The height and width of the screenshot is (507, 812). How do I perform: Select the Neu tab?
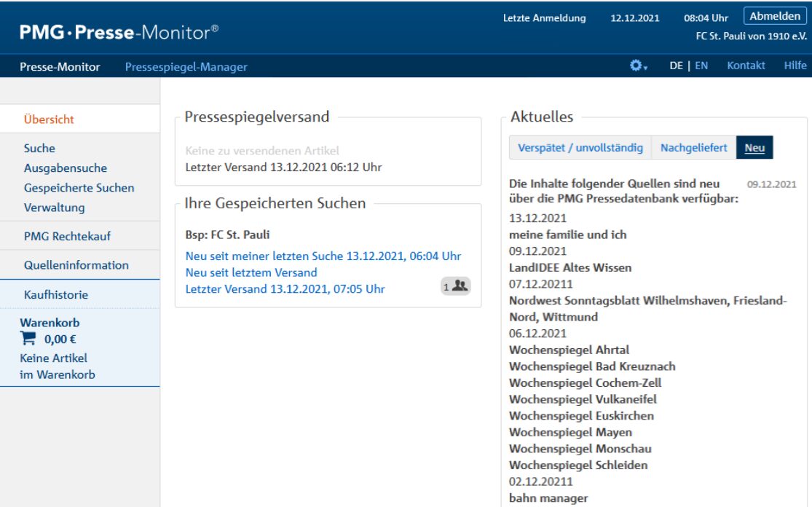point(754,148)
